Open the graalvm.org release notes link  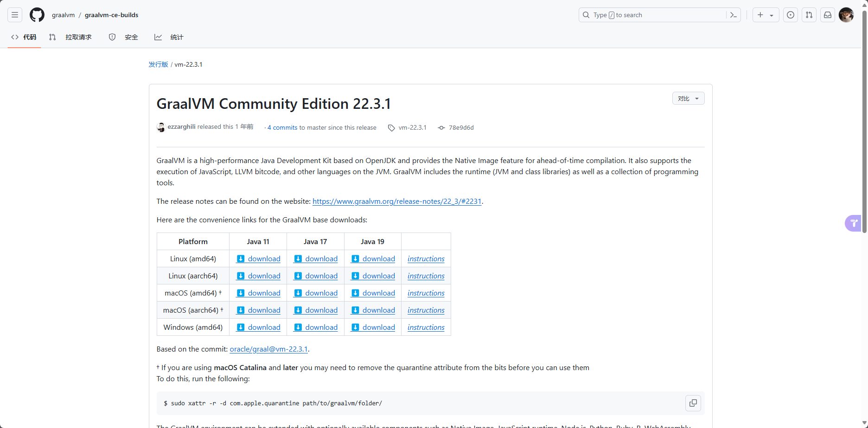[397, 201]
